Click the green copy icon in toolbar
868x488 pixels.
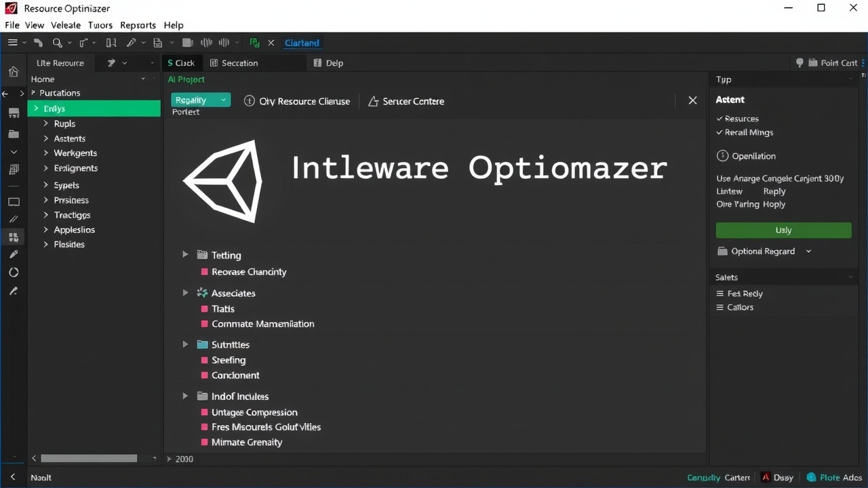tap(254, 43)
